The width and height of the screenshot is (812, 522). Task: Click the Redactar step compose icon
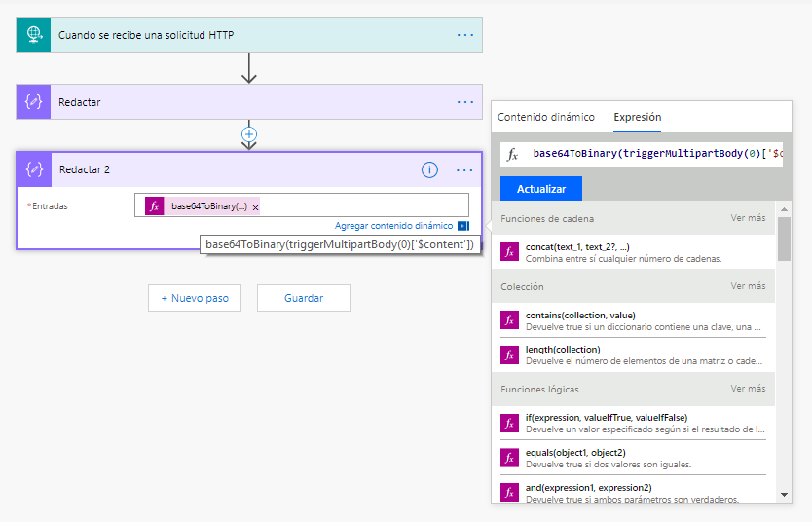[34, 102]
